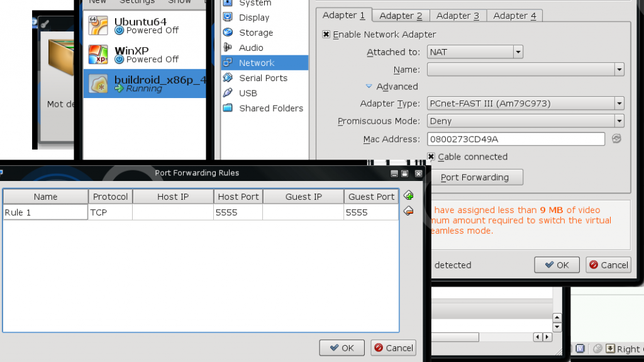
Task: Cancel the Port Forwarding Rules dialog
Action: coord(394,348)
